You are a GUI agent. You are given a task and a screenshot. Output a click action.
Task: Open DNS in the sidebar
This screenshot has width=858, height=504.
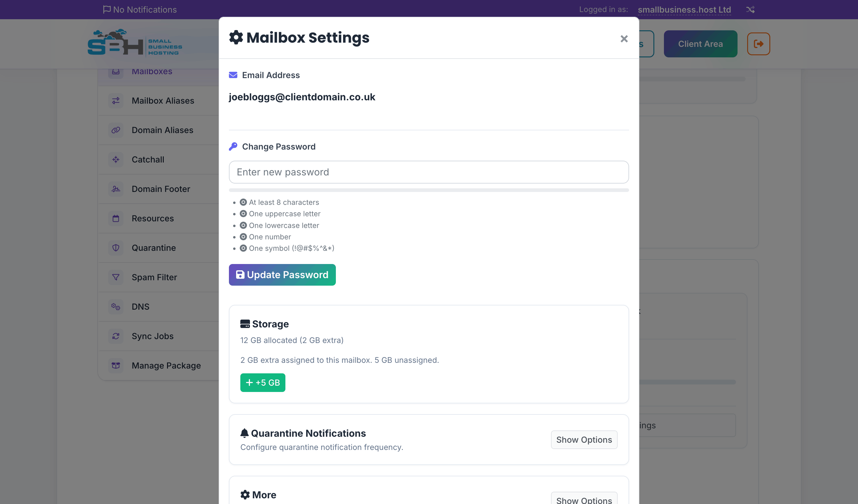[x=158, y=307]
